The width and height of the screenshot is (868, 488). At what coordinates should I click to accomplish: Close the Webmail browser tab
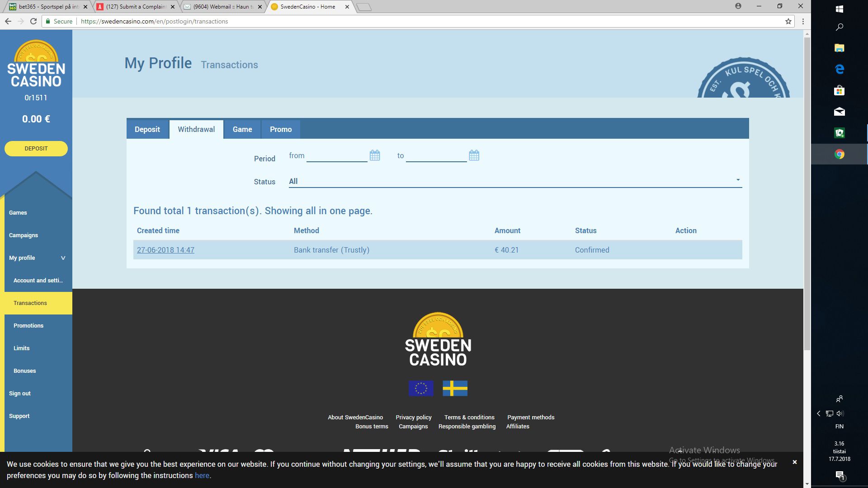(x=260, y=7)
